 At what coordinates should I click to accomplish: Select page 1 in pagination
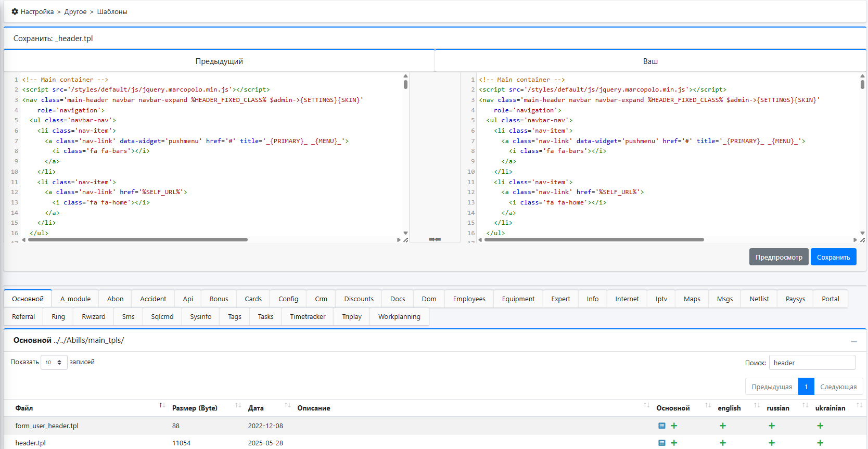click(x=806, y=387)
